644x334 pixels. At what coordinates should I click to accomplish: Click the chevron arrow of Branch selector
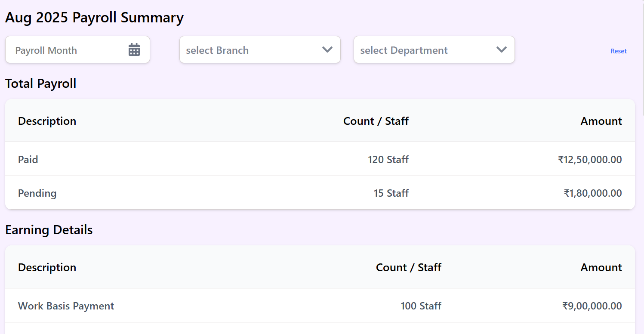coord(327,50)
